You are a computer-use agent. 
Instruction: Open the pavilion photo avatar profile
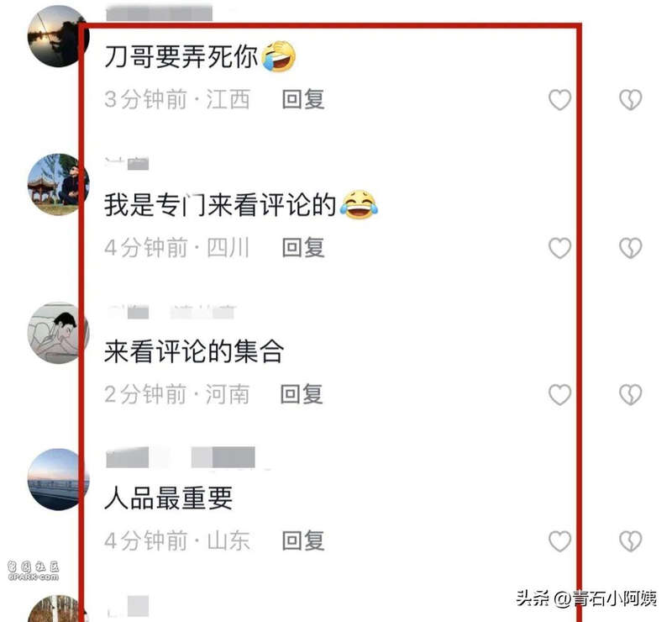click(58, 184)
